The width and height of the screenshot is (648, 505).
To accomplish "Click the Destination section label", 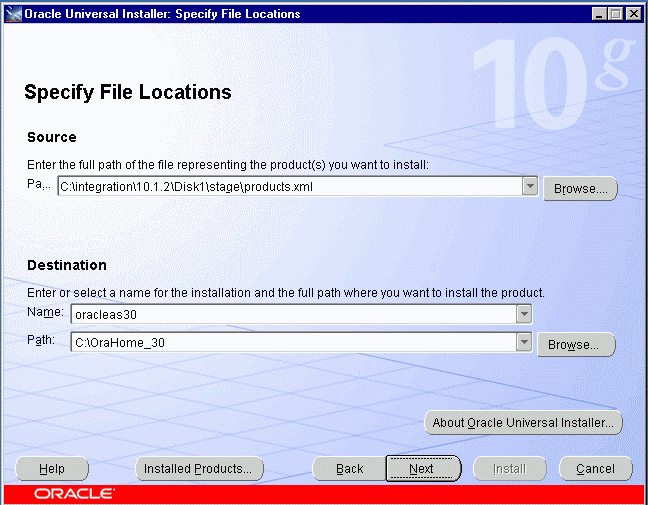I will (x=67, y=265).
